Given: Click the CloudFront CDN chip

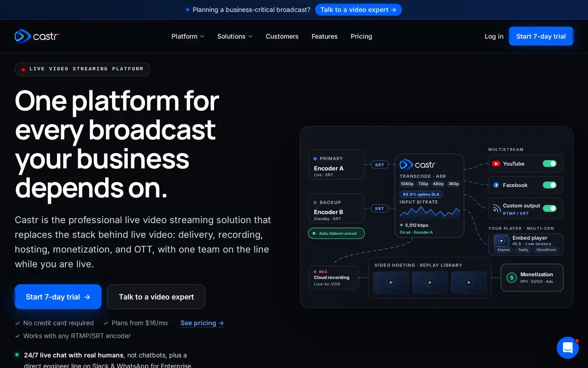Looking at the screenshot, I should [x=546, y=250].
